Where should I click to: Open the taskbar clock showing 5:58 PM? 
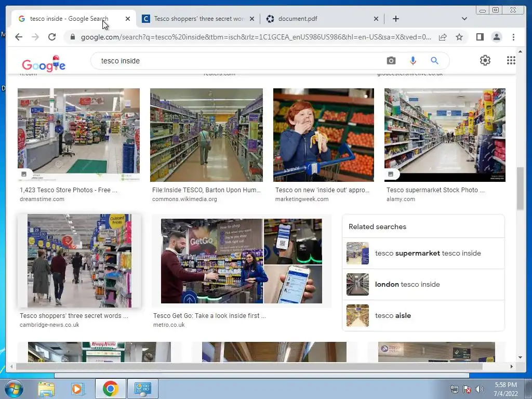506,389
